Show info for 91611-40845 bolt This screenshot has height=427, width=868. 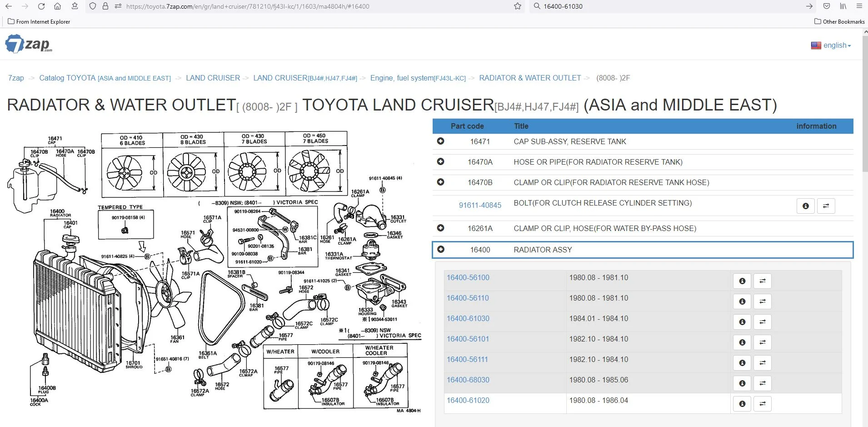(806, 206)
